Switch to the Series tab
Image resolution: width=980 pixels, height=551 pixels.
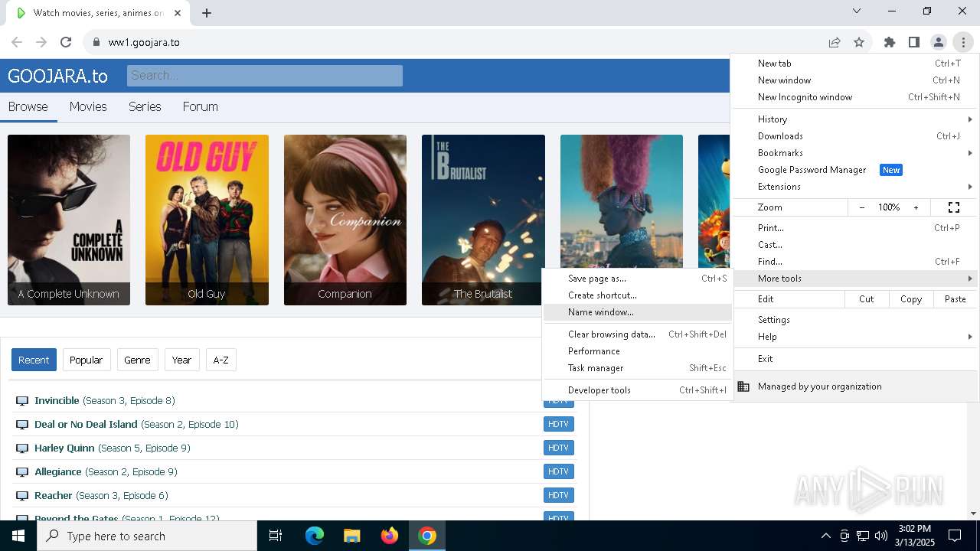click(145, 107)
